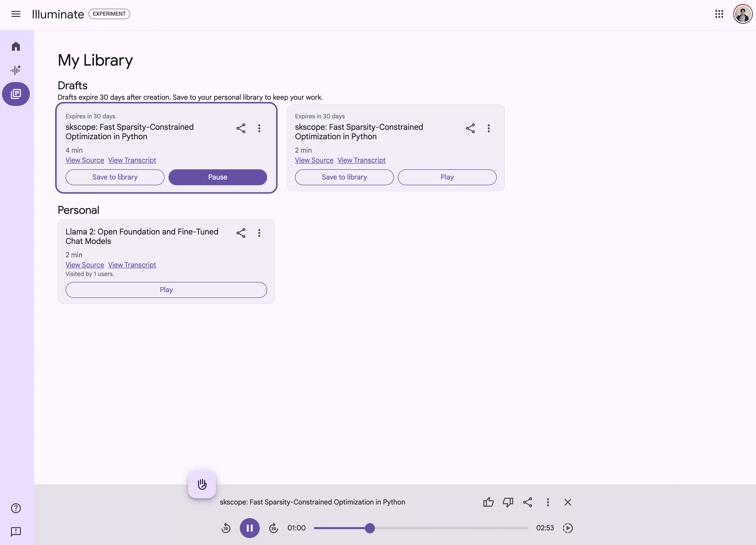Rewind playback 10 seconds

pos(226,528)
